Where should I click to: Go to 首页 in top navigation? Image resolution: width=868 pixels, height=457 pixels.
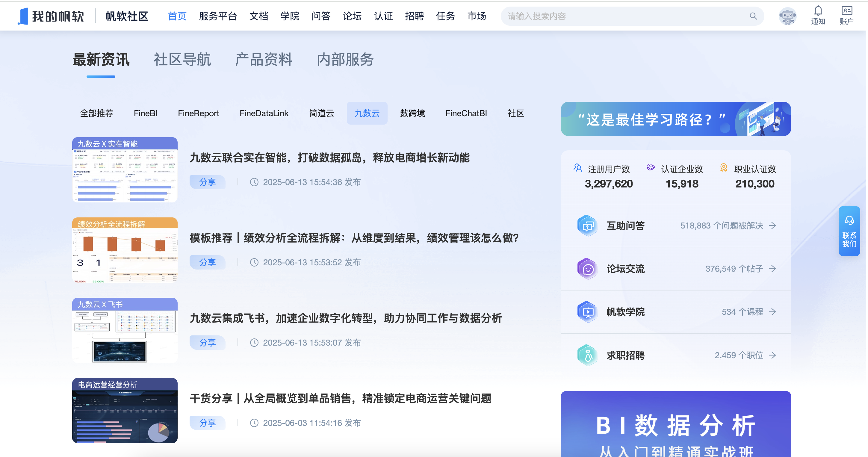[177, 16]
